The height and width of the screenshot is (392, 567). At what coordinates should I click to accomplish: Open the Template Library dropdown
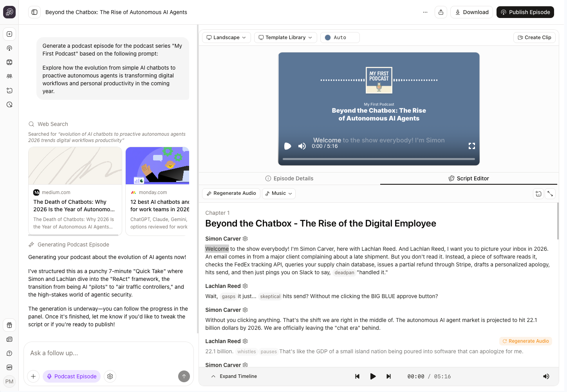[x=285, y=38]
